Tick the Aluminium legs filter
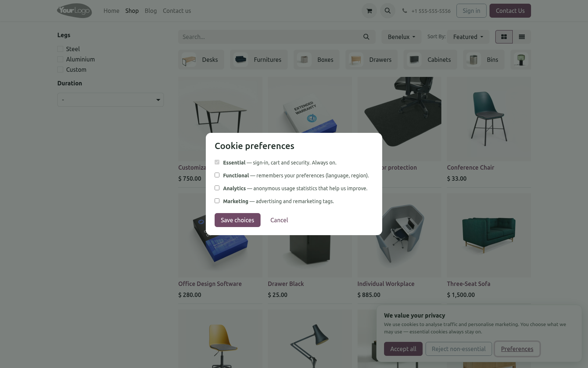 pyautogui.click(x=60, y=59)
